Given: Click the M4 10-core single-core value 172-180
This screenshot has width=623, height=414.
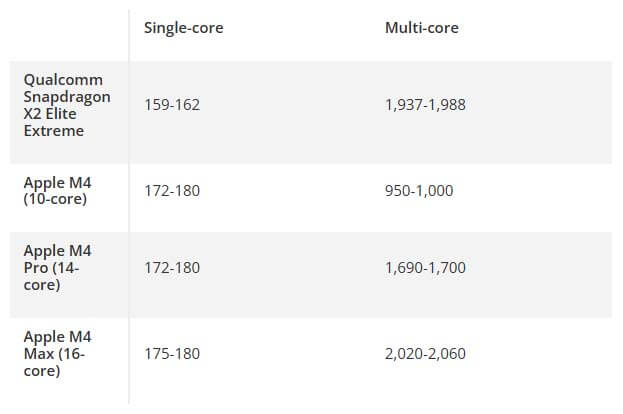Looking at the screenshot, I should [x=173, y=189].
